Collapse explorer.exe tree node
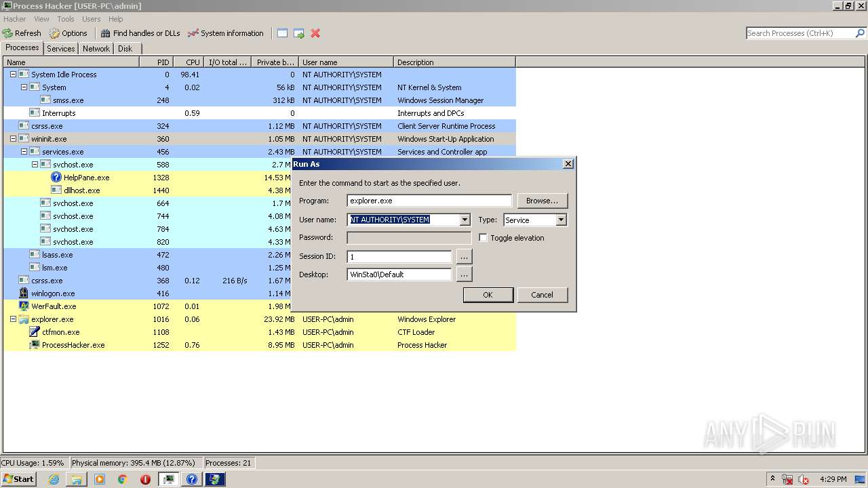The height and width of the screenshot is (488, 868). [13, 319]
